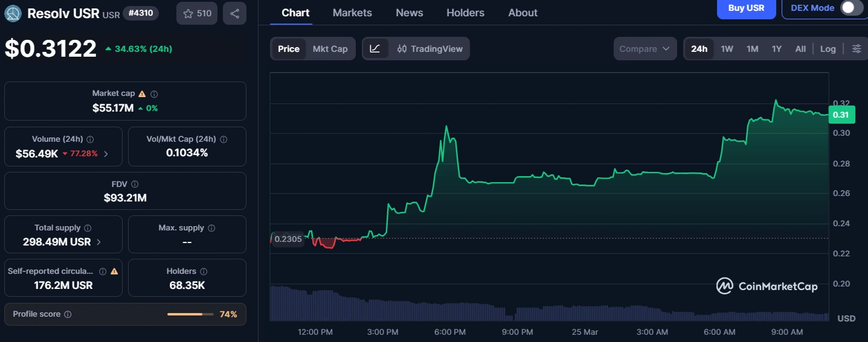Click the $0.3122 price text
The height and width of the screenshot is (342, 868).
pos(51,48)
